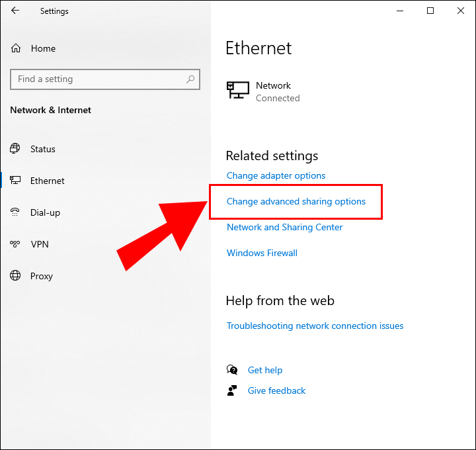476x450 pixels.
Task: Click the Get help link
Action: pyautogui.click(x=265, y=370)
